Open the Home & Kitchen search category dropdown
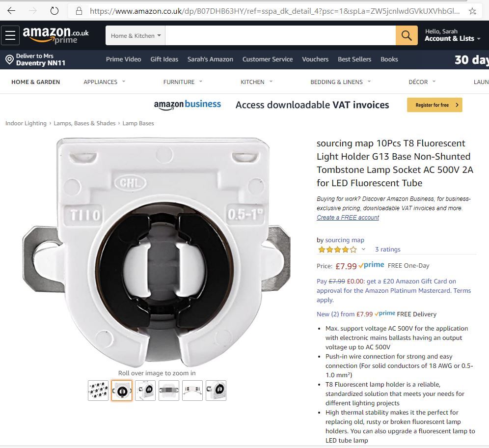Viewport: 489px width, 448px height. tap(136, 35)
